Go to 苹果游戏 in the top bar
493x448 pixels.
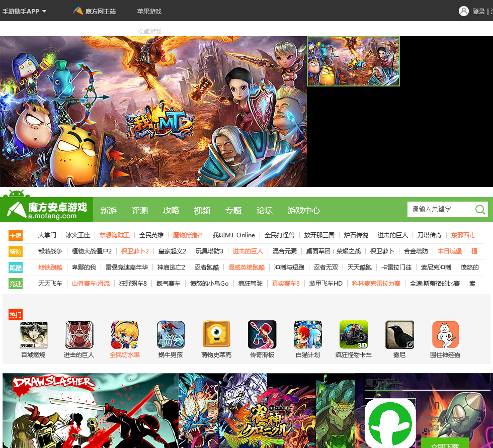pyautogui.click(x=149, y=11)
